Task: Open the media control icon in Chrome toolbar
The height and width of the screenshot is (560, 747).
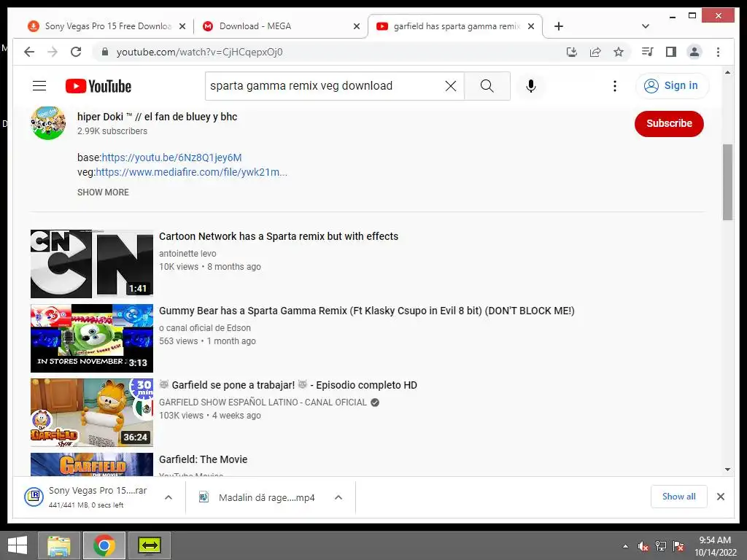Action: point(648,52)
